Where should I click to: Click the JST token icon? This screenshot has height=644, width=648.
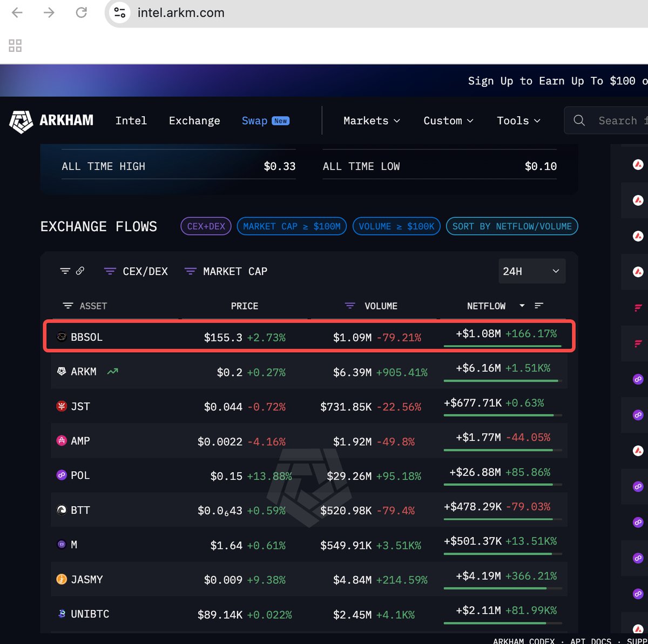coord(62,406)
